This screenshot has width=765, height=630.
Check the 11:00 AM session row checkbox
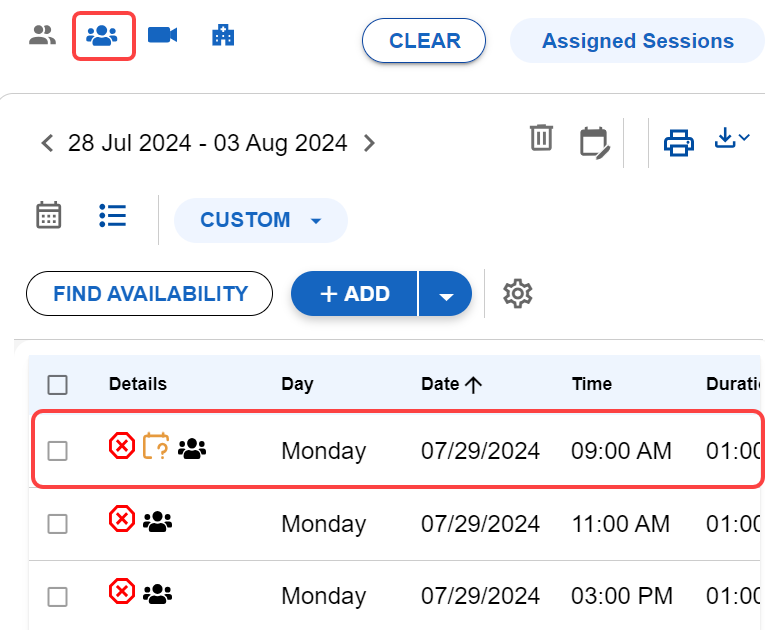(58, 523)
